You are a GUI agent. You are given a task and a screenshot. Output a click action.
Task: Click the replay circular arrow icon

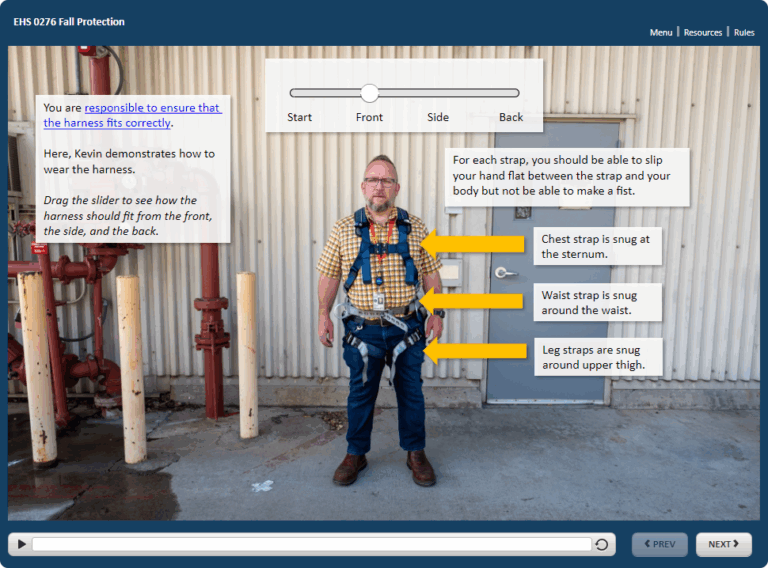pos(602,544)
